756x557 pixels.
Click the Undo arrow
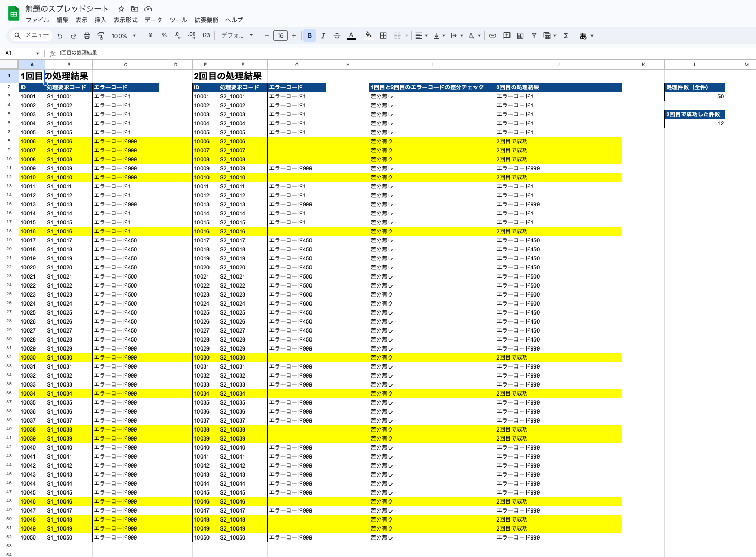click(x=60, y=36)
